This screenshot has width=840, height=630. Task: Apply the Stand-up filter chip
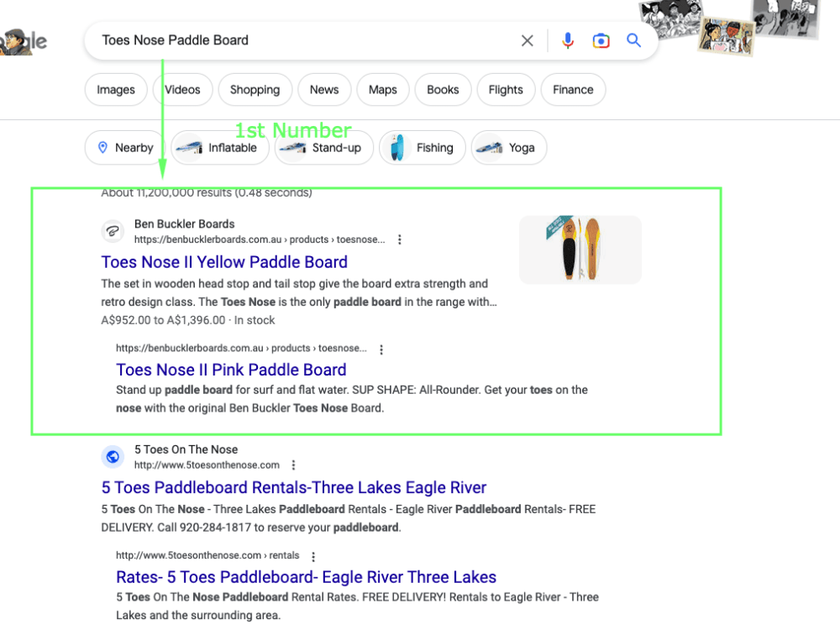pos(324,147)
